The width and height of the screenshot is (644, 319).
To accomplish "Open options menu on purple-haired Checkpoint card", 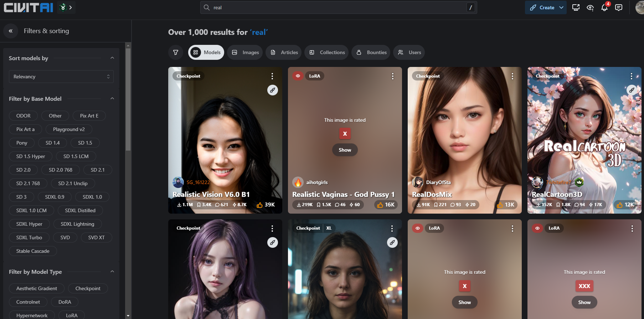I will [272, 229].
